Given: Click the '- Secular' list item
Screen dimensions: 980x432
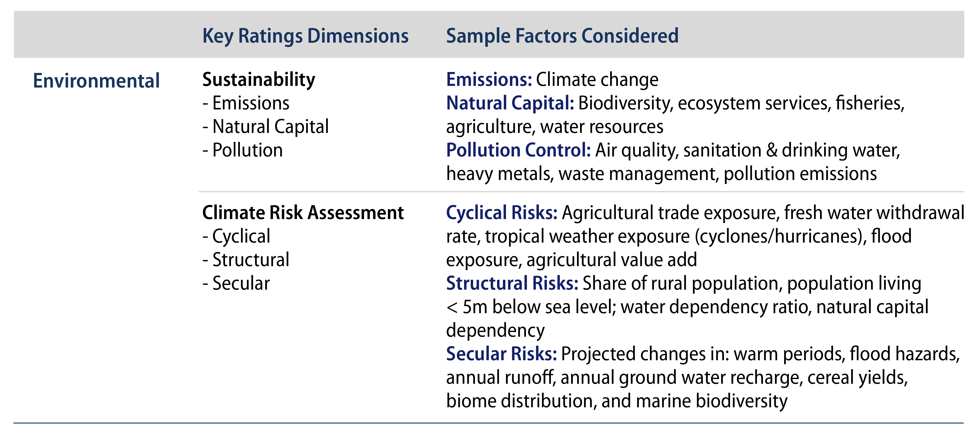Looking at the screenshot, I should 236,284.
